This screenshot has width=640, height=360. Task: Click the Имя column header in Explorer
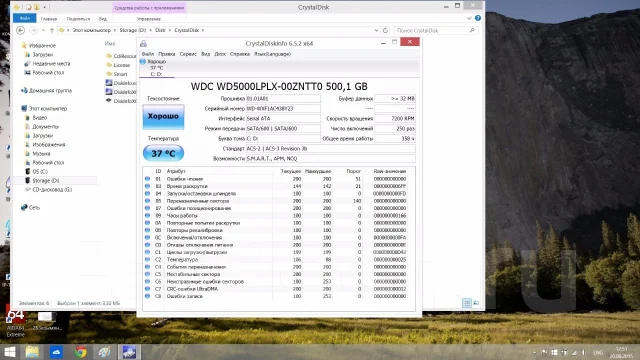[110, 43]
